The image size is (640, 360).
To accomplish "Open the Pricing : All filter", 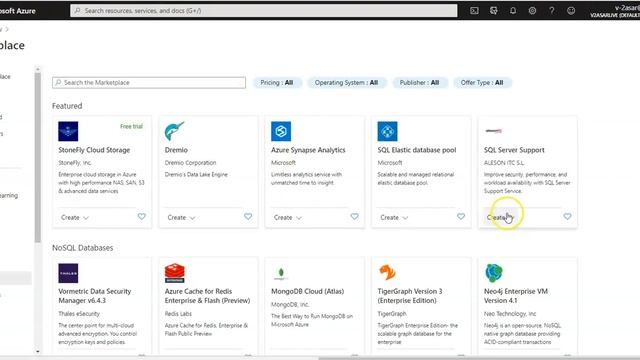I will (x=277, y=82).
